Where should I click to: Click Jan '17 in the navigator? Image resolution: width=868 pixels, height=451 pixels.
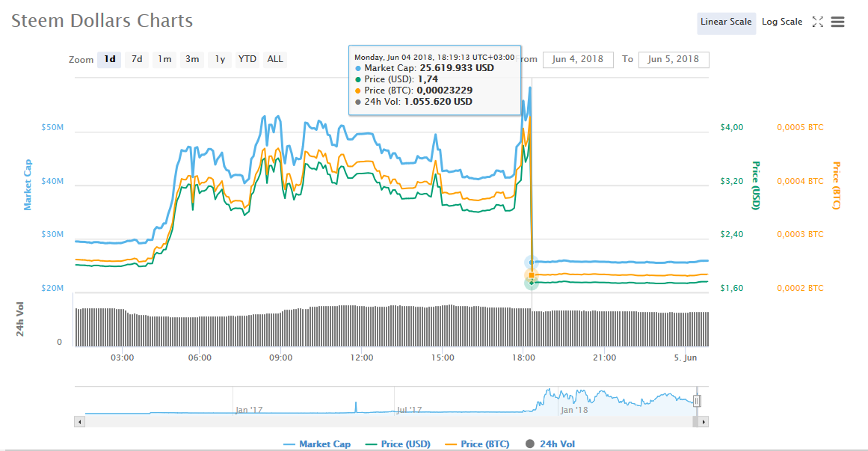(248, 410)
